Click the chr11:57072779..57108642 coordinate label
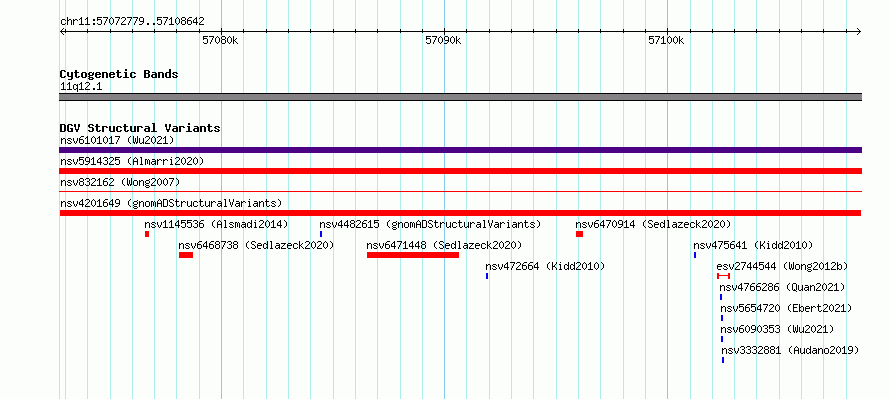The height and width of the screenshot is (399, 890). (x=132, y=22)
